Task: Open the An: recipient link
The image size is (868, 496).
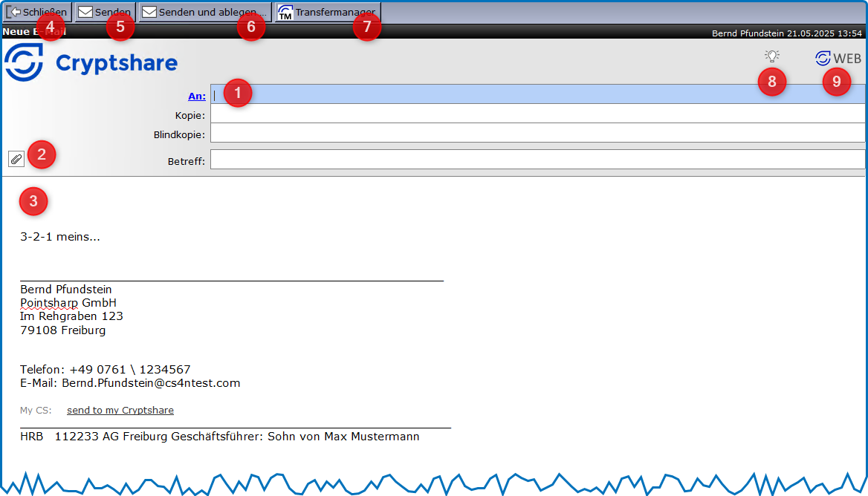Action: [x=196, y=96]
